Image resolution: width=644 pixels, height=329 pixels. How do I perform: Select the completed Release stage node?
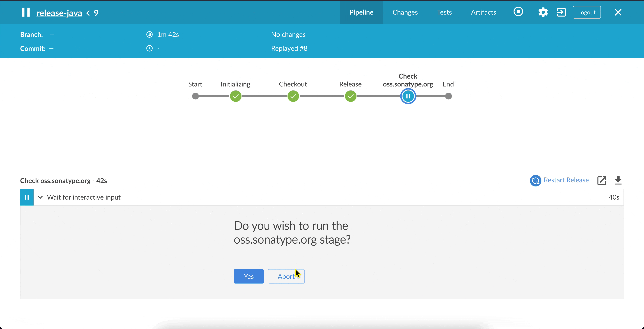pos(351,96)
